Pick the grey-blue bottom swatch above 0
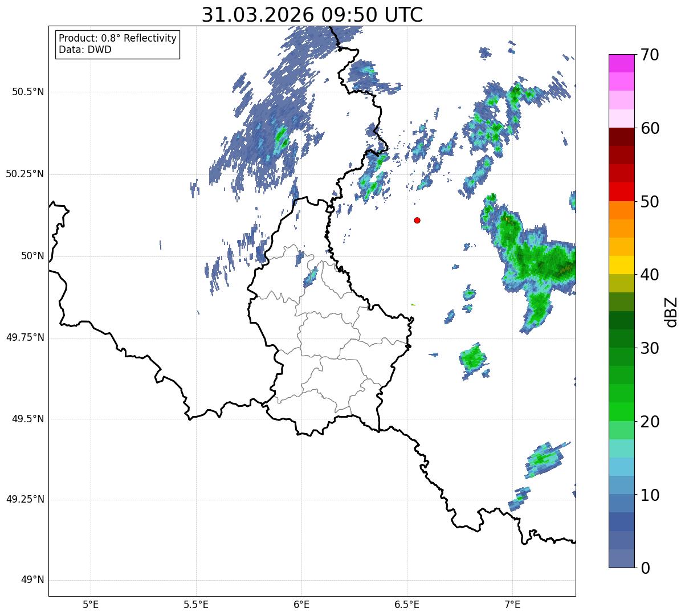 (621, 558)
